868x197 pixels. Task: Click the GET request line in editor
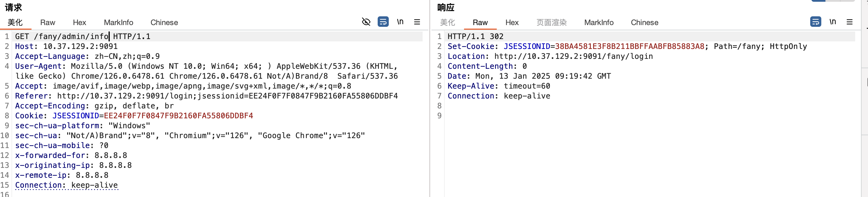click(83, 36)
